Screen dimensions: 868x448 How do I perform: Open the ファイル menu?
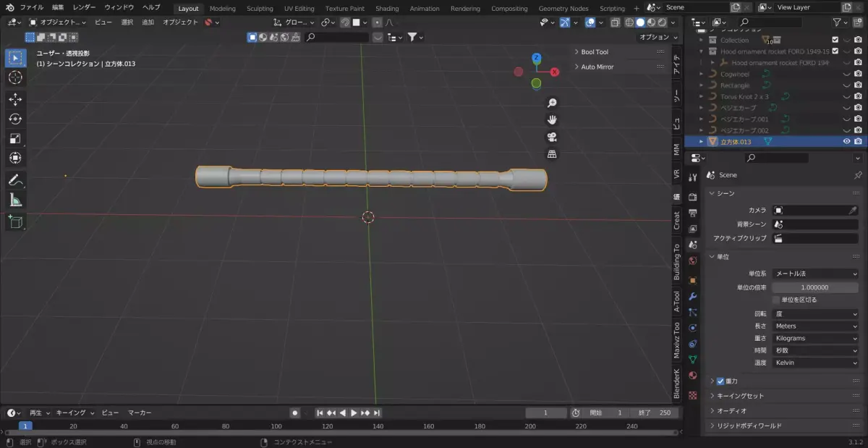32,7
